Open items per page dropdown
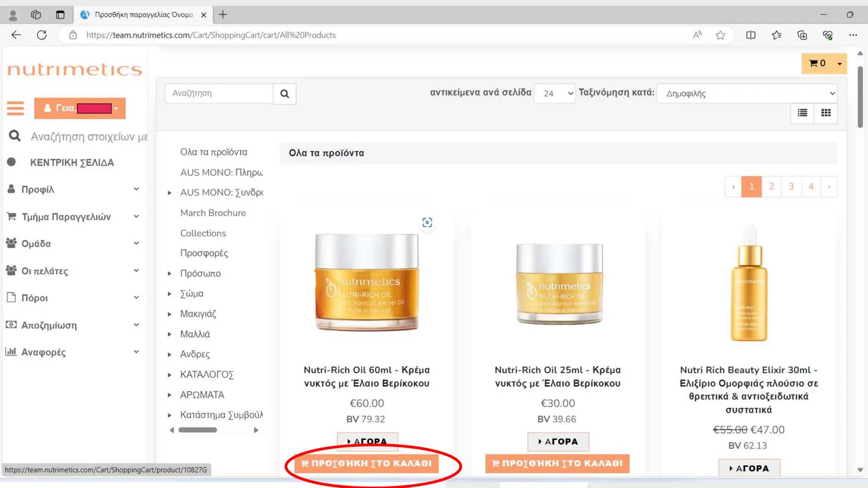The height and width of the screenshot is (488, 868). click(x=554, y=93)
